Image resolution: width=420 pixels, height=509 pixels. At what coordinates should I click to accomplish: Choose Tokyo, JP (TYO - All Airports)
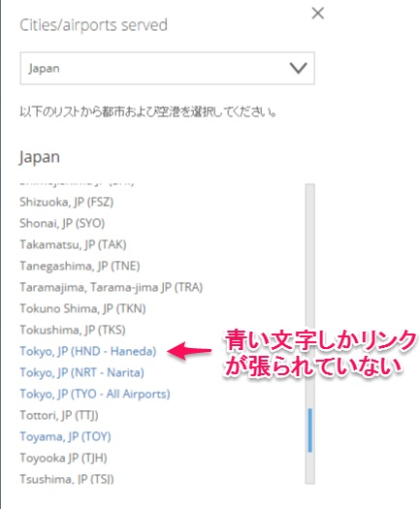(95, 394)
